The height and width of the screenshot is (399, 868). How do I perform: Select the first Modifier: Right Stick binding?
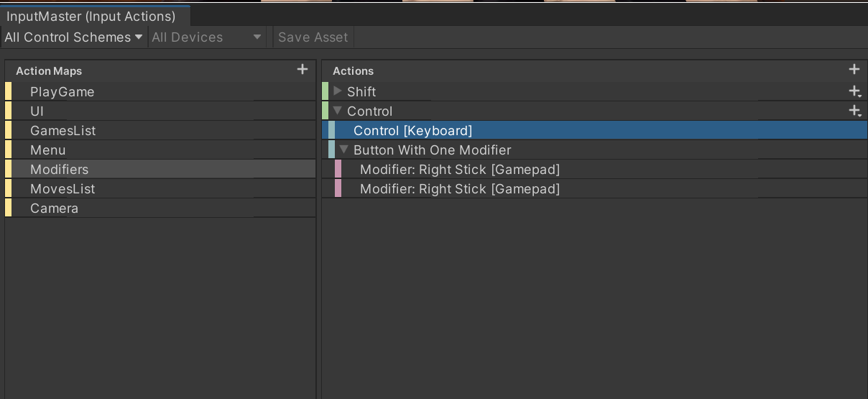[x=459, y=170]
